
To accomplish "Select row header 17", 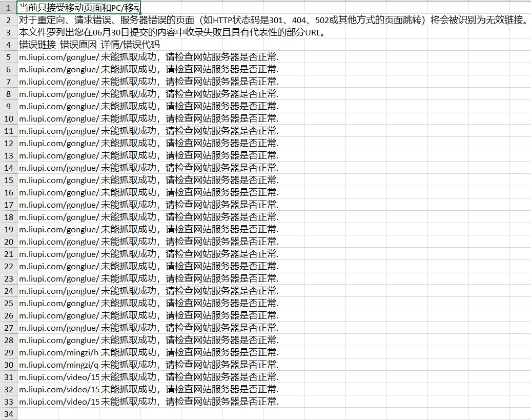I will click(9, 205).
